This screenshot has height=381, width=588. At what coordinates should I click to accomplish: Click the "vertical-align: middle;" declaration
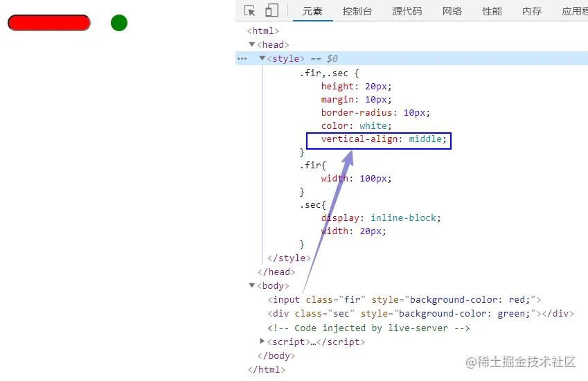[x=384, y=139]
